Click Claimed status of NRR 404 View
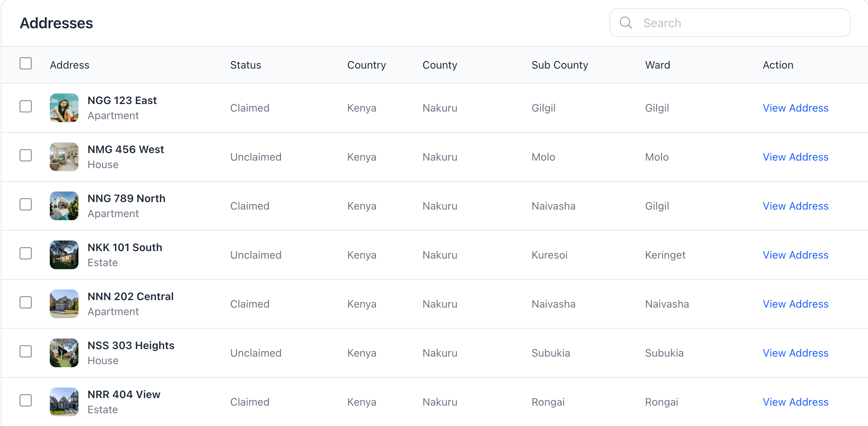Viewport: 868px width, 426px height. [x=250, y=402]
